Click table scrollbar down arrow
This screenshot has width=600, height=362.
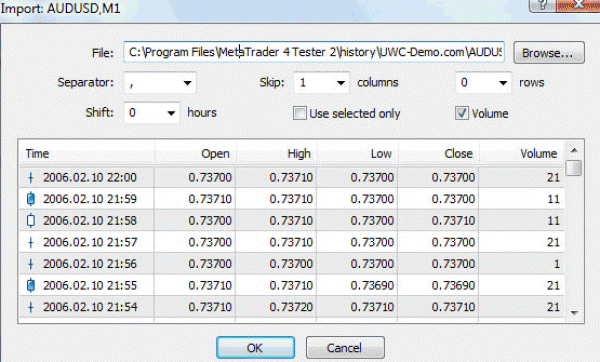pyautogui.click(x=574, y=313)
